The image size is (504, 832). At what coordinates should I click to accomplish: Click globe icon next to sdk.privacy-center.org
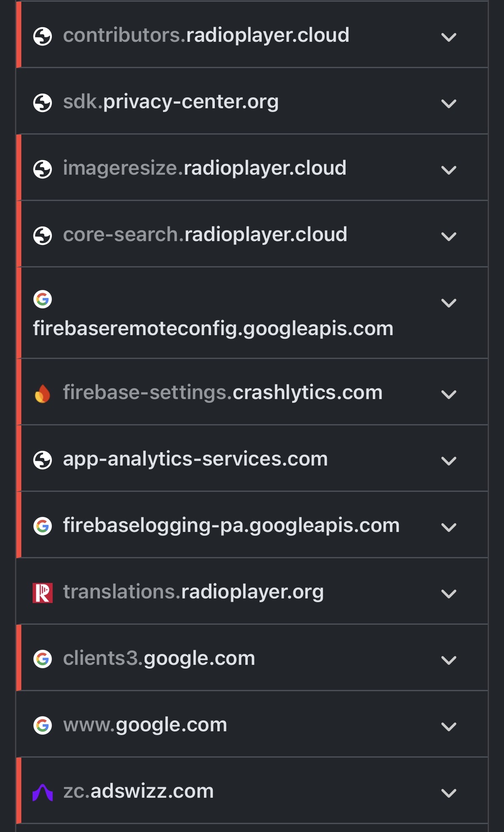coord(43,103)
